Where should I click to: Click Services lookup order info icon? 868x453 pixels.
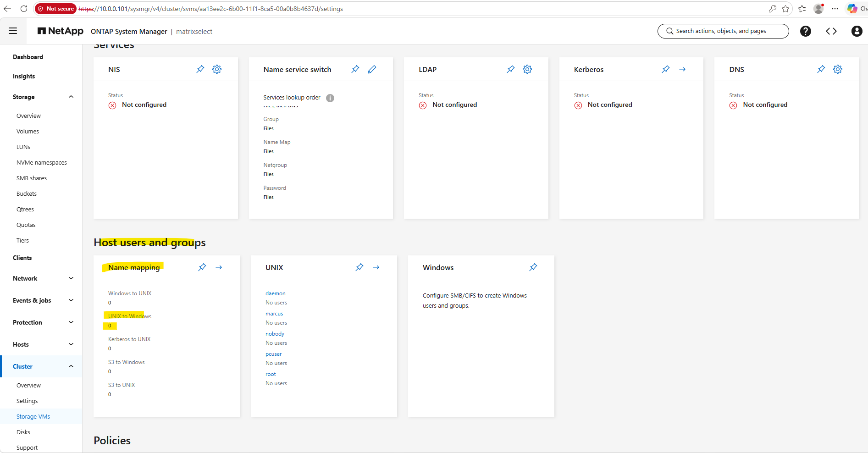(x=330, y=98)
